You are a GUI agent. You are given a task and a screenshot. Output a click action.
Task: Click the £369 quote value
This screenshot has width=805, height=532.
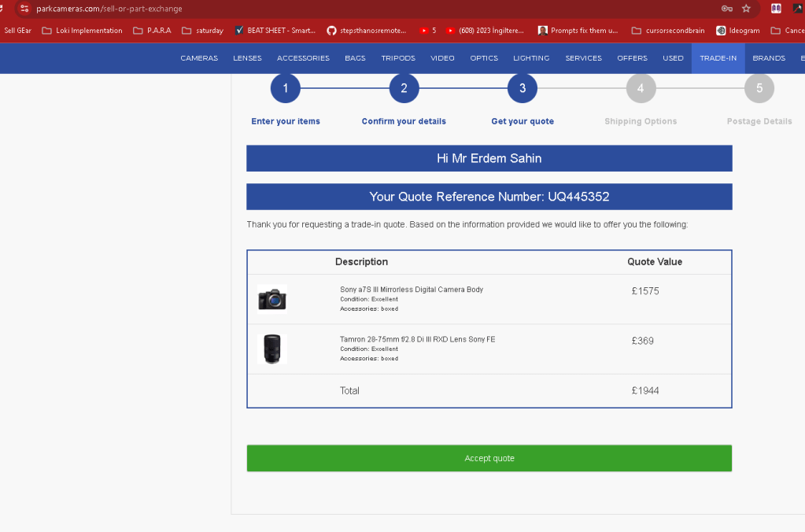[643, 341]
